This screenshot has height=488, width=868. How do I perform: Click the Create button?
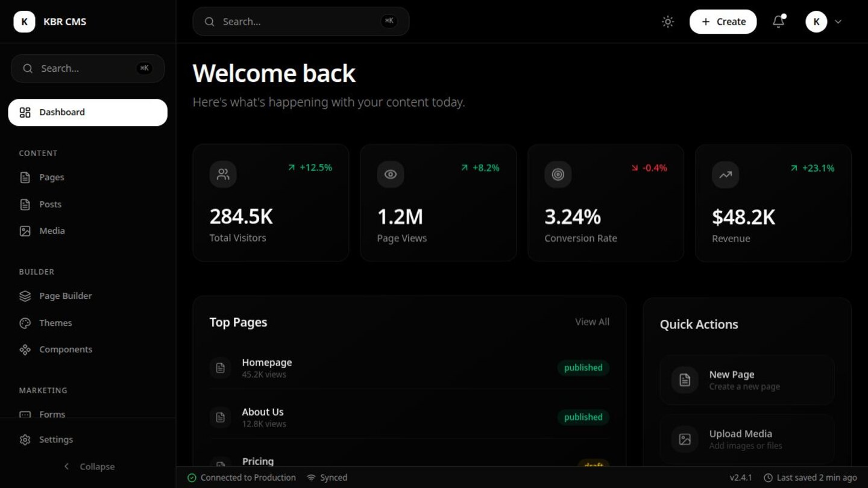click(x=723, y=22)
